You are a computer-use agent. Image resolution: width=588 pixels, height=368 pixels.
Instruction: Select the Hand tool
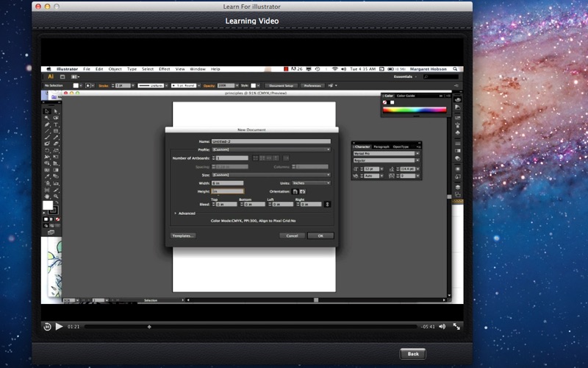(x=47, y=197)
